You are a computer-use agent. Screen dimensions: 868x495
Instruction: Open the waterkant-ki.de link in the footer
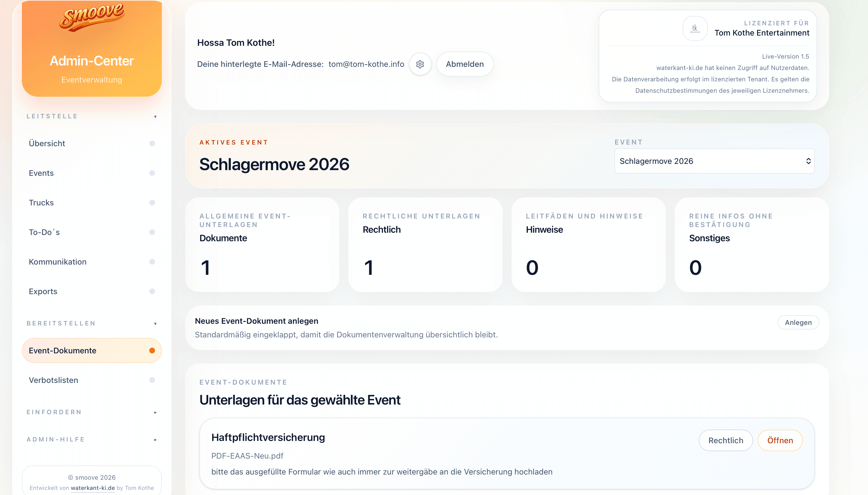coord(92,488)
